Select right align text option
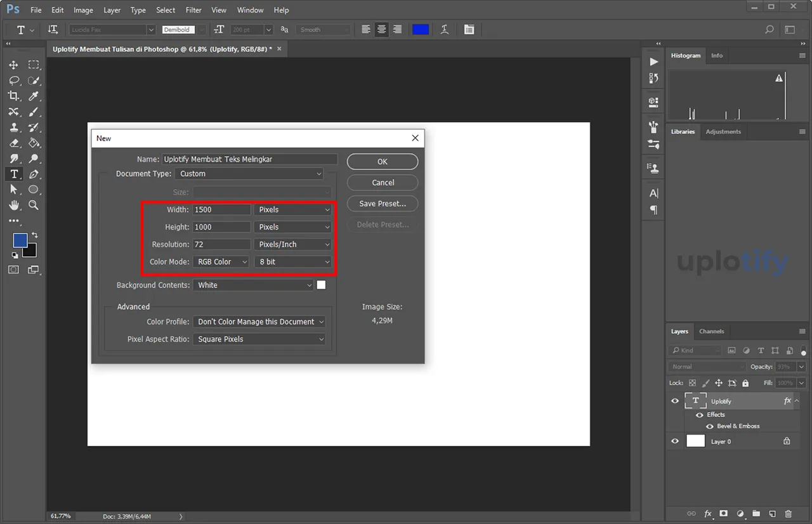 tap(397, 29)
